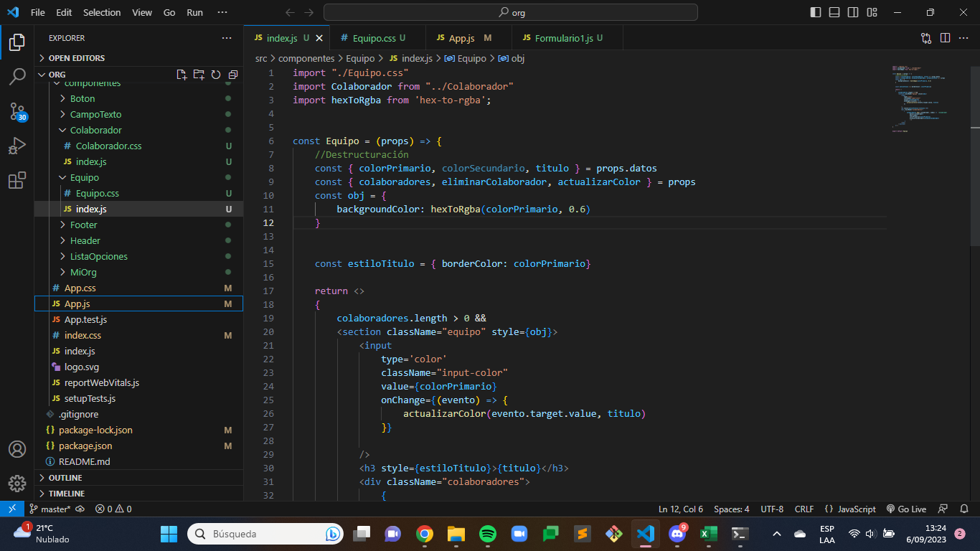The width and height of the screenshot is (980, 551).
Task: Expand the Outline section
Action: tap(138, 478)
